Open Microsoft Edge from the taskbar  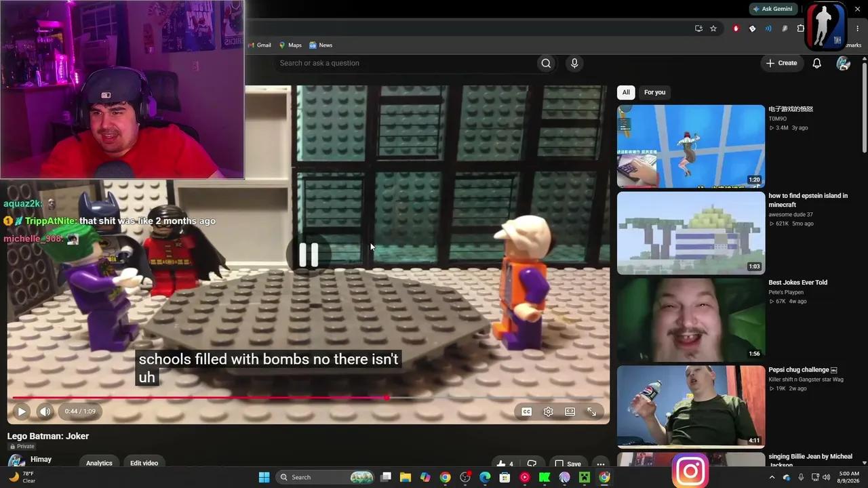click(485, 477)
